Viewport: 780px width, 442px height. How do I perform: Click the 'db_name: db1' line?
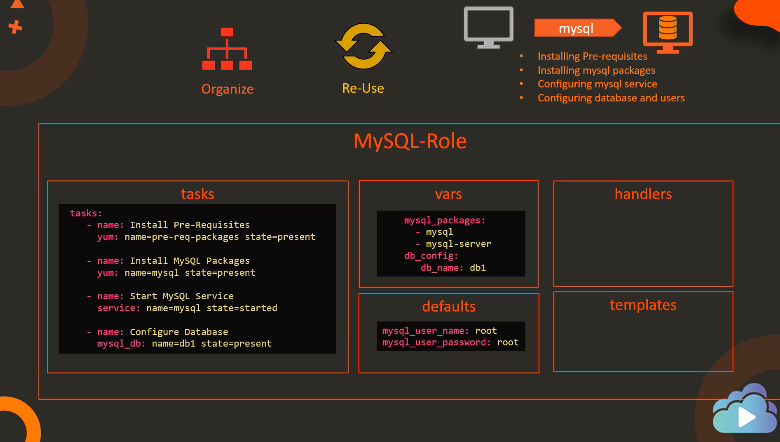click(x=453, y=267)
